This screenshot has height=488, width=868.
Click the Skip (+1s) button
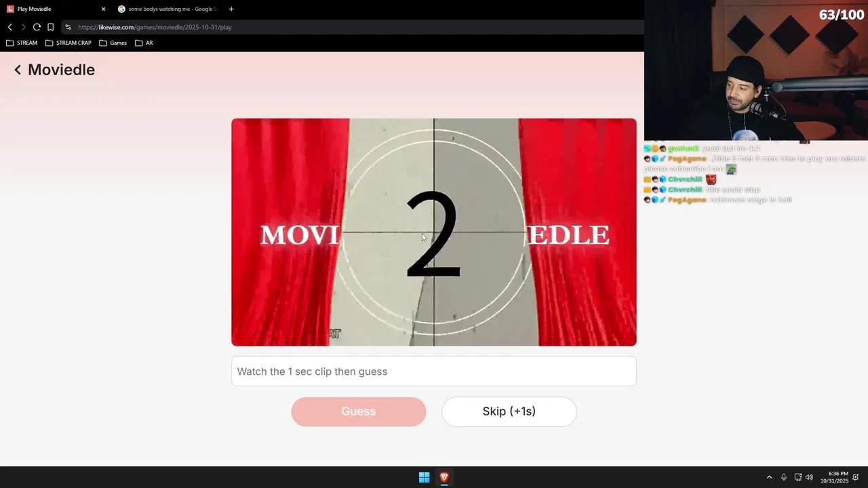(x=509, y=411)
